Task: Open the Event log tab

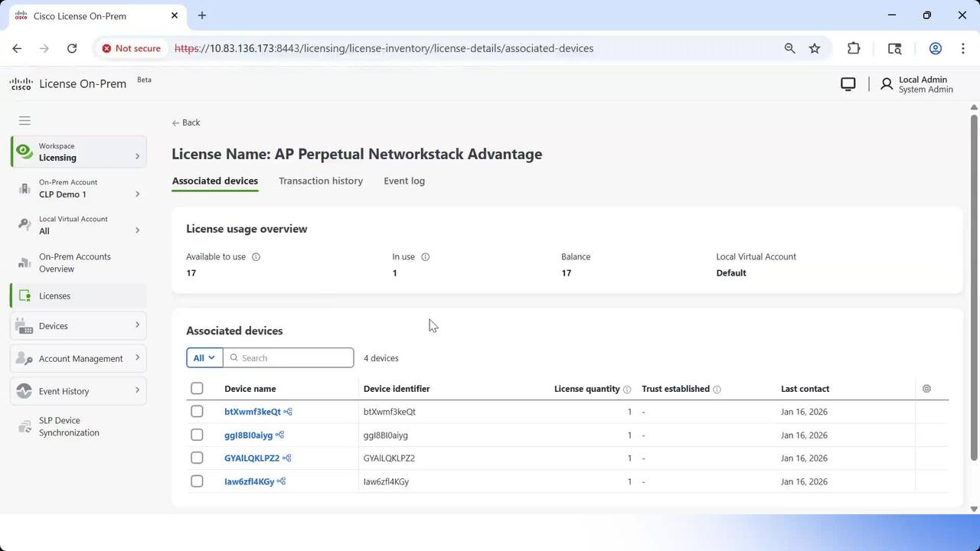Action: (403, 181)
